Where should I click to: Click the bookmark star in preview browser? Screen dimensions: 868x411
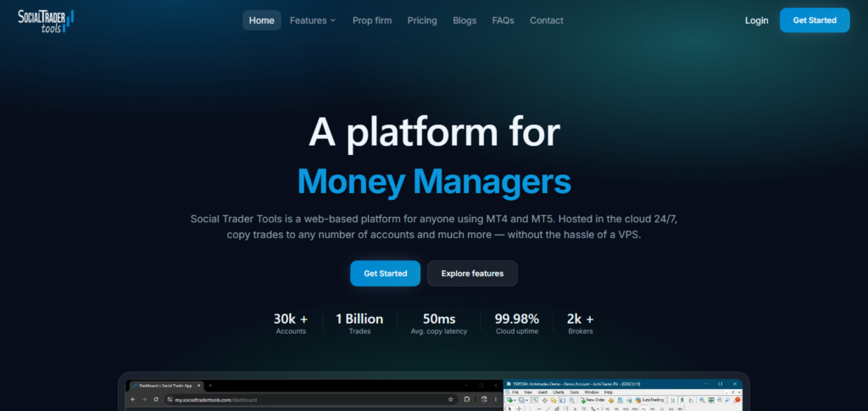[x=451, y=399]
